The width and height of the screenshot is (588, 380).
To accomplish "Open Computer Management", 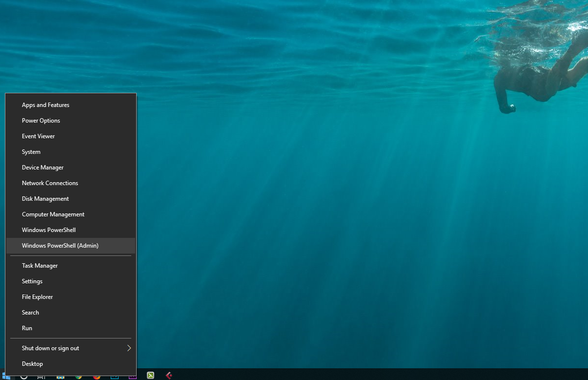I will (x=53, y=214).
